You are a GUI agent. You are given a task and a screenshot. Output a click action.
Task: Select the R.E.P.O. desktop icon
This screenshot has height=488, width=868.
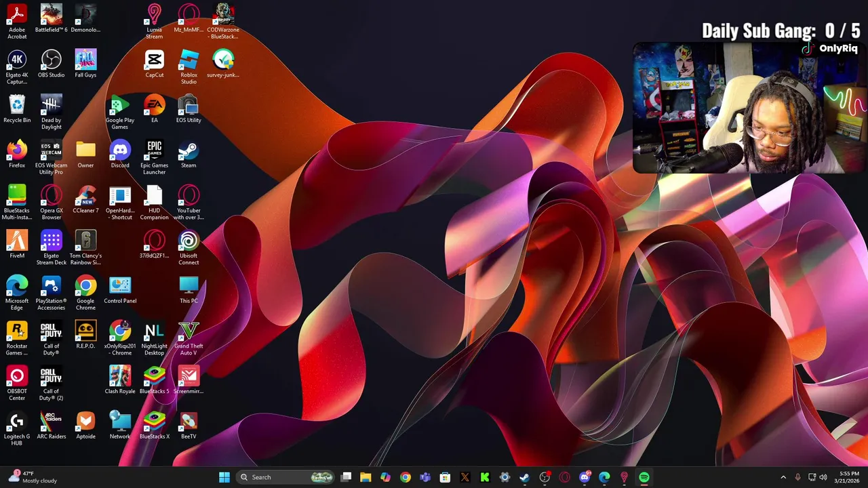85,335
